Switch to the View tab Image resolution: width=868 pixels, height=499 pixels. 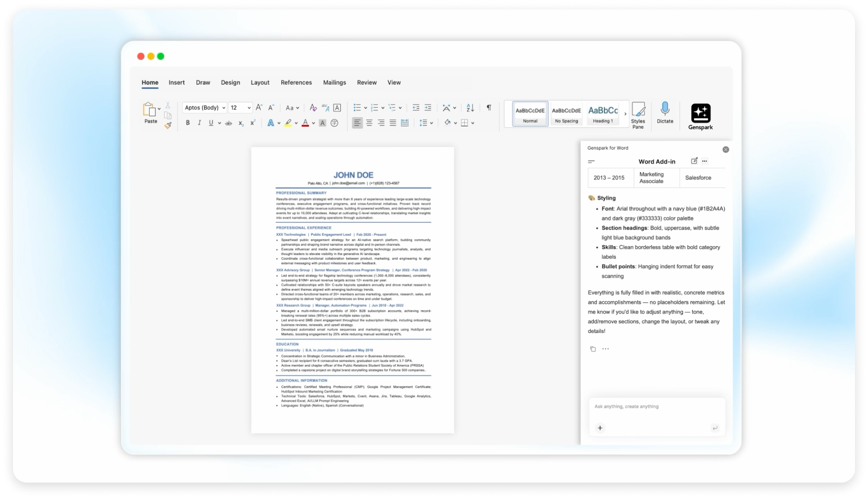pyautogui.click(x=394, y=83)
